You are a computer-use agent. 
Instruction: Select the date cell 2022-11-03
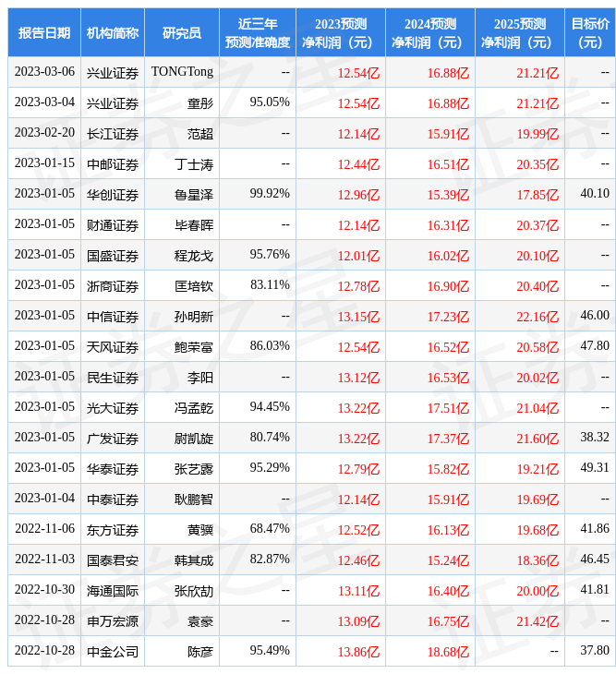pos(44,560)
